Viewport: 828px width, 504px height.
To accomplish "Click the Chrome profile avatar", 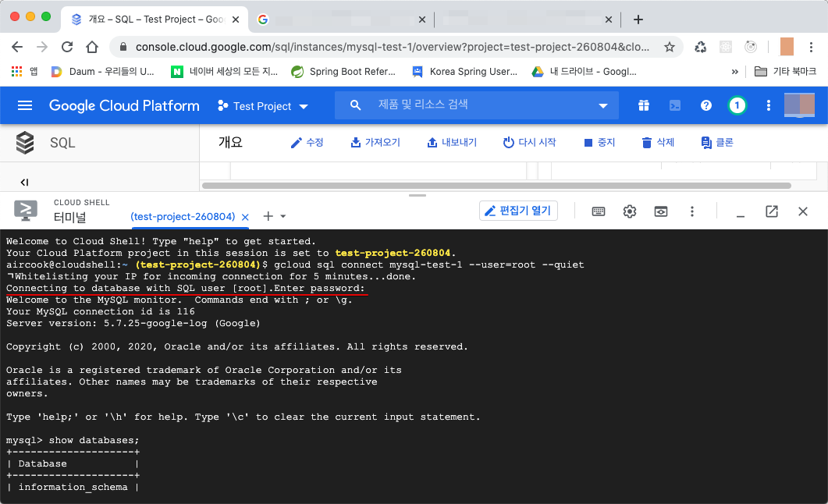I will (x=787, y=47).
